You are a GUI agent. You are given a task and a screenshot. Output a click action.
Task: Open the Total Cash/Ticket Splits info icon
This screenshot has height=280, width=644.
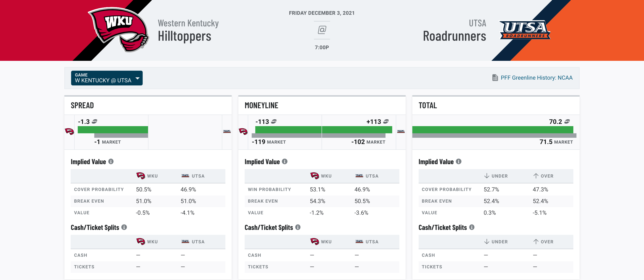click(472, 227)
